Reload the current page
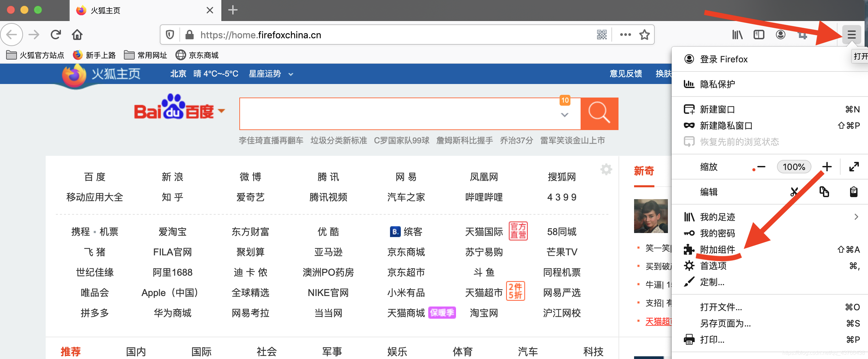This screenshot has width=868, height=359. [x=56, y=35]
